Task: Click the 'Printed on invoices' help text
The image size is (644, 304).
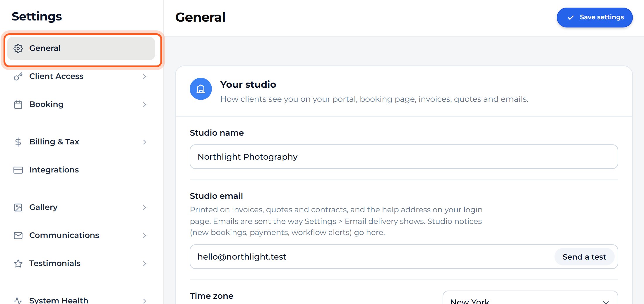Action: click(336, 221)
